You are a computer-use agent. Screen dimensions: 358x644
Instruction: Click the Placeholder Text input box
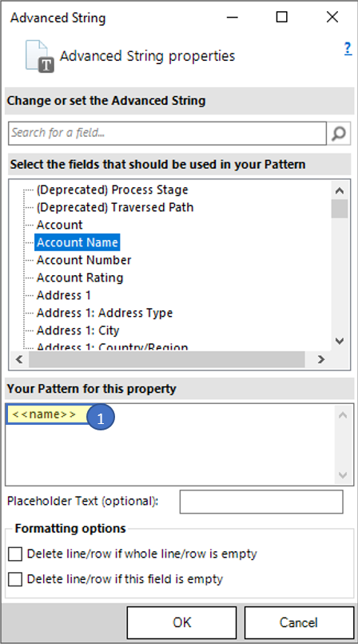(x=261, y=502)
